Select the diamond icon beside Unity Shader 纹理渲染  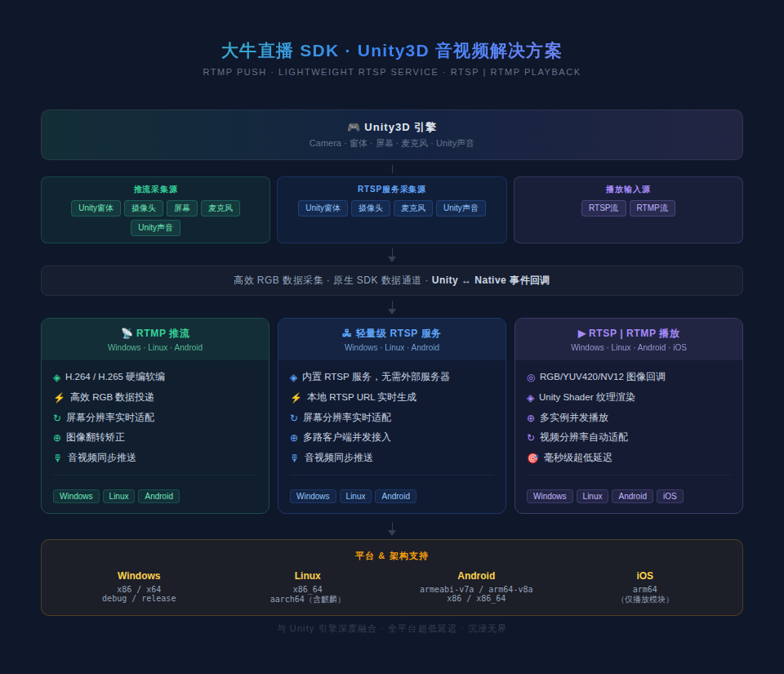click(x=531, y=398)
